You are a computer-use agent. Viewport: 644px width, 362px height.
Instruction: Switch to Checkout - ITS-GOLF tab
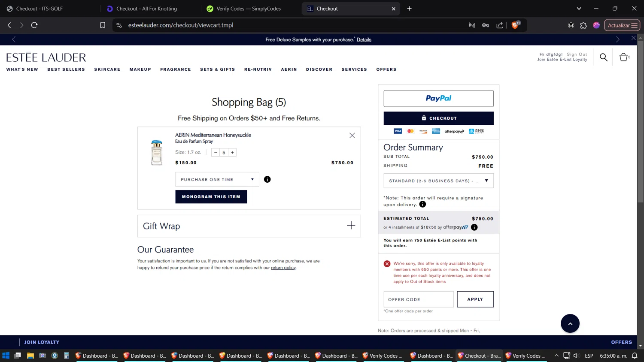coord(50,9)
